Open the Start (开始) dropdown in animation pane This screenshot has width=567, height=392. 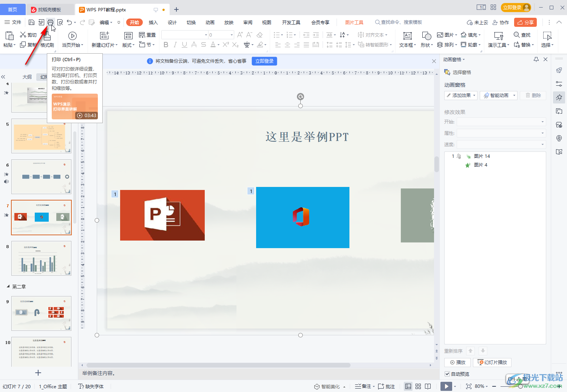(x=501, y=122)
